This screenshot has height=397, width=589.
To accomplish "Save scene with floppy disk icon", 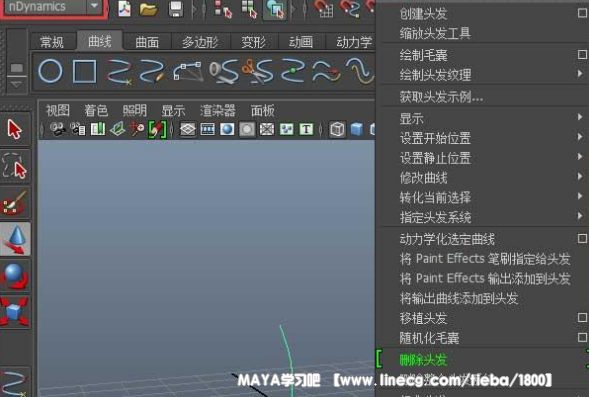I will [176, 9].
